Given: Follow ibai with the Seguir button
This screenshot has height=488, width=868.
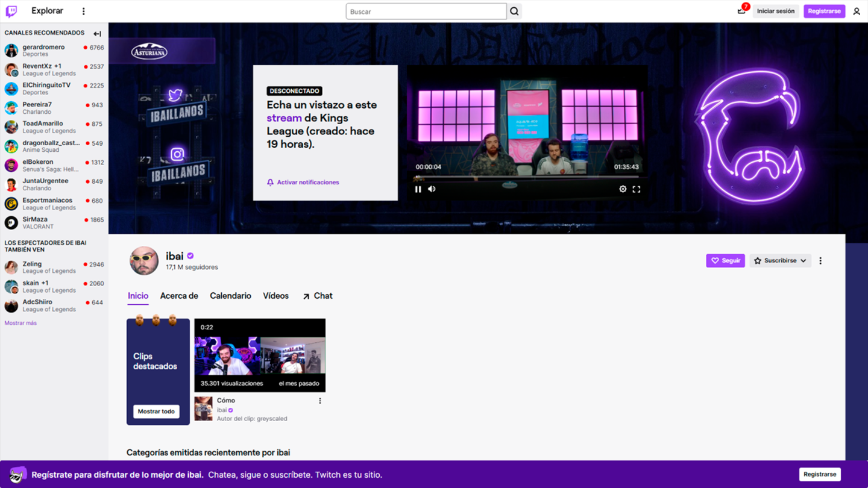Looking at the screenshot, I should click(725, 261).
